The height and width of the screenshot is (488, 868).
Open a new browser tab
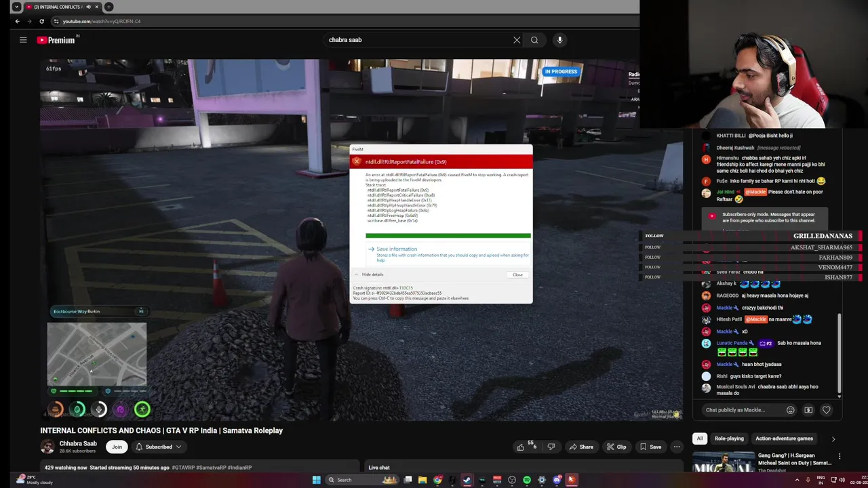(108, 7)
